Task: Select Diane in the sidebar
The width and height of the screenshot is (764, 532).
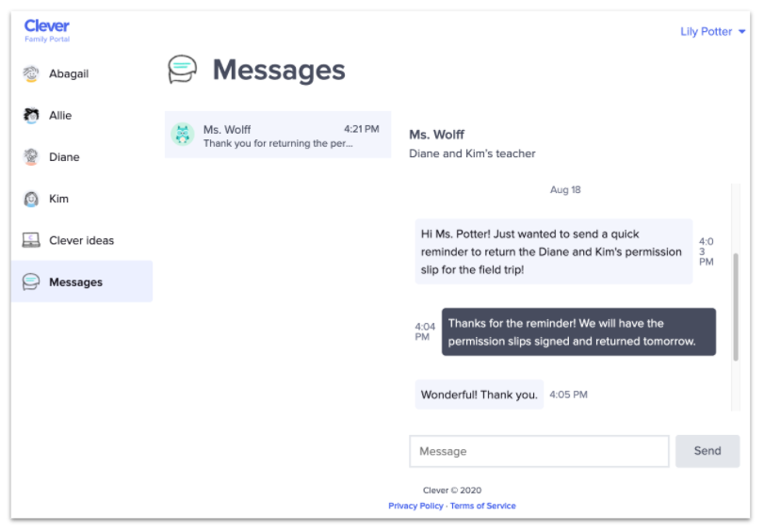Action: point(64,157)
